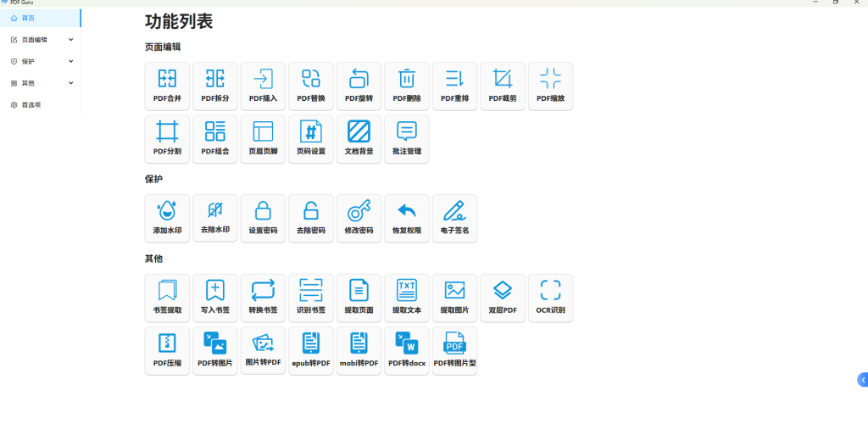Viewport: 868px width, 424px height.
Task: Select the 电子签名 signature tool
Action: tap(454, 217)
